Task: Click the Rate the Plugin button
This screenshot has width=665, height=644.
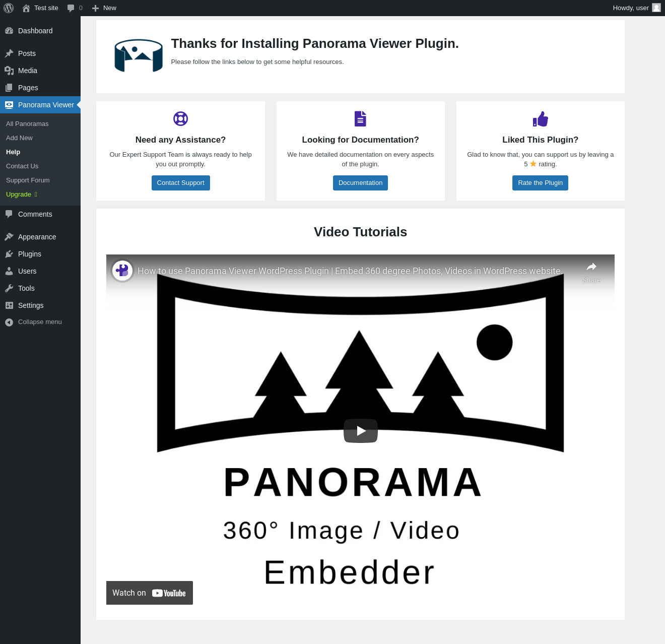Action: point(540,183)
